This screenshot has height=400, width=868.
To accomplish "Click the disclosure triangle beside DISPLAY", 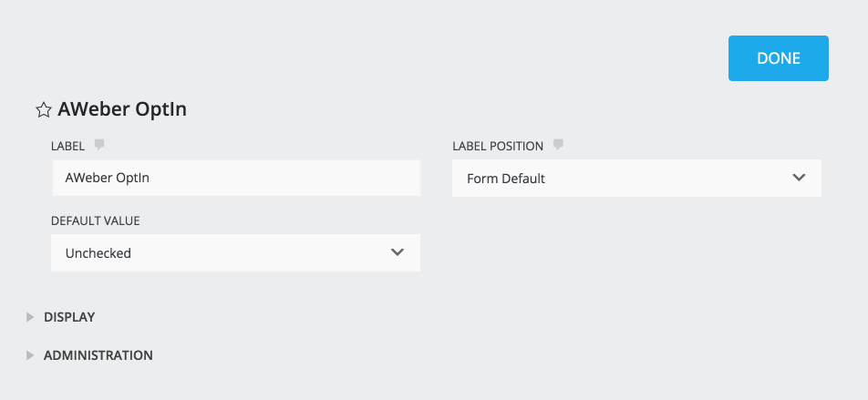I will 30,317.
